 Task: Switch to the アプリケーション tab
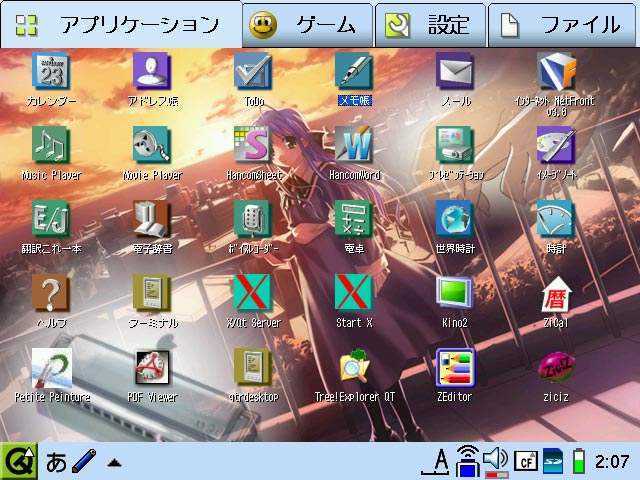(122, 24)
